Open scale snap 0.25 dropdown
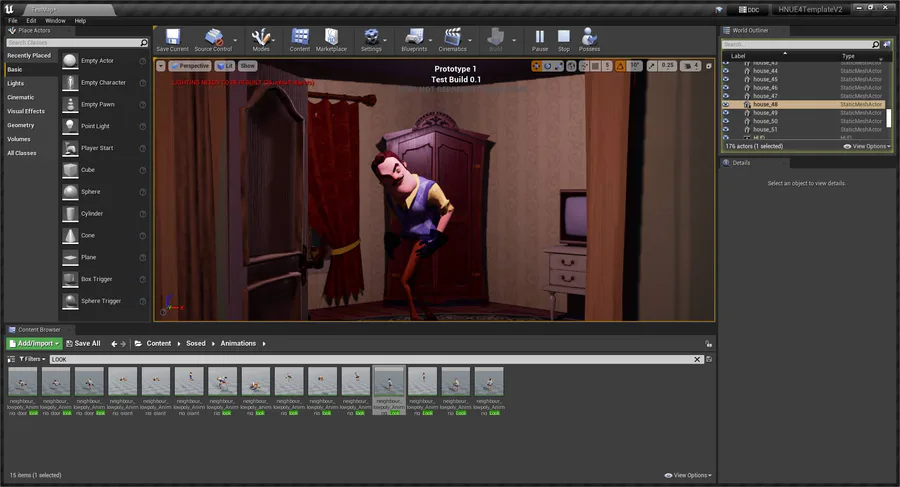The height and width of the screenshot is (487, 900). tap(667, 66)
